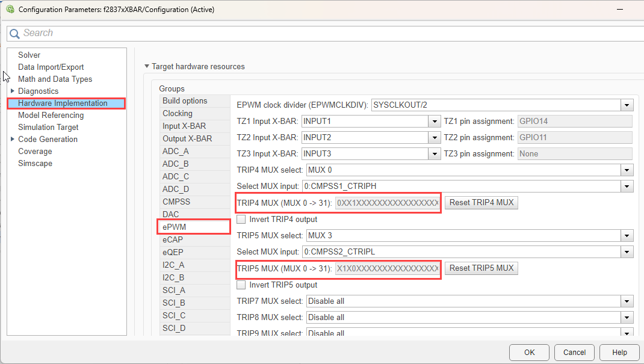The height and width of the screenshot is (364, 644).
Task: Click Reset TRIP5 MUX button
Action: pyautogui.click(x=481, y=268)
